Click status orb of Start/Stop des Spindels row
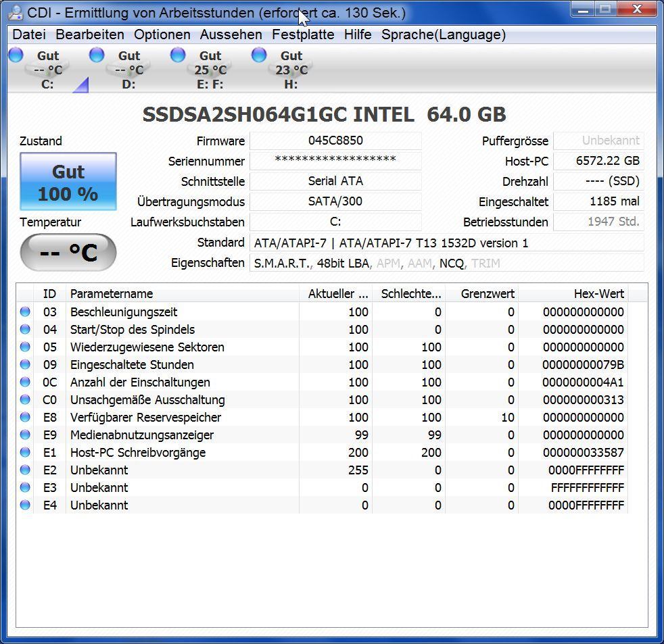The image size is (664, 644). coord(25,329)
